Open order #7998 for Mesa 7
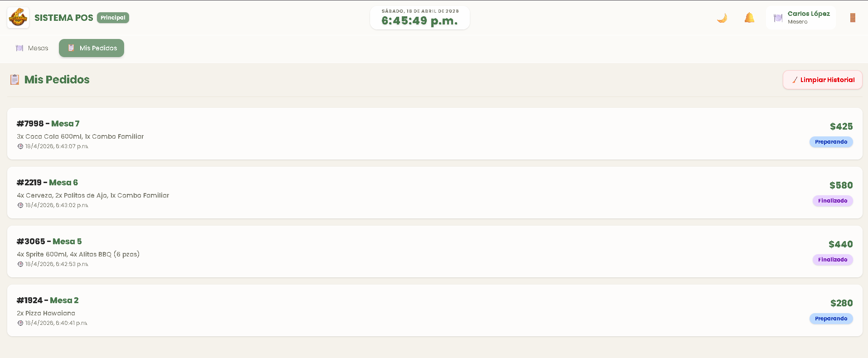 (48, 124)
